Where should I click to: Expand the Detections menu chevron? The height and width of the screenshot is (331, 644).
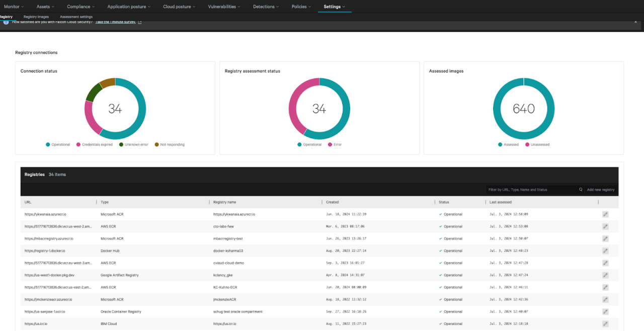[x=279, y=7]
